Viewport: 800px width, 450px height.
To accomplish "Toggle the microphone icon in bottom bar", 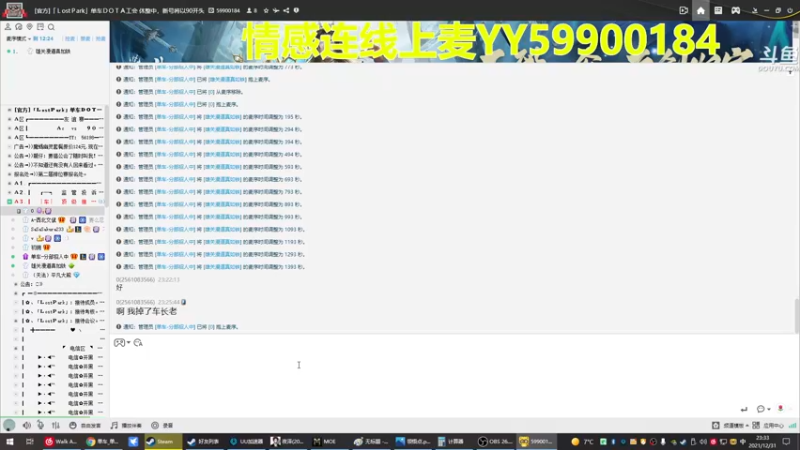I will click(x=40, y=425).
